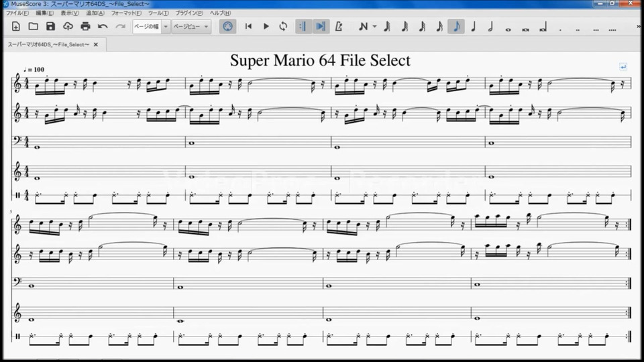Open the 追加(A) menu
The width and height of the screenshot is (644, 362).
click(x=95, y=13)
